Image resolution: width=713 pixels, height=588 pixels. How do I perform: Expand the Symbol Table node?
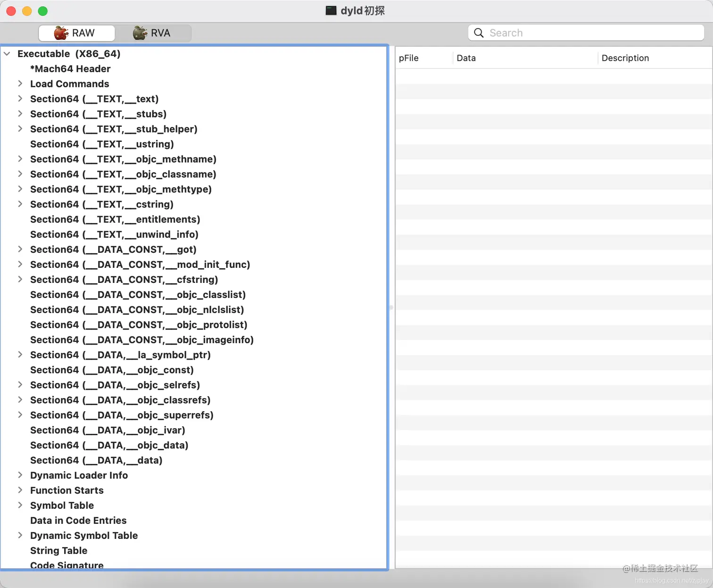pos(20,505)
